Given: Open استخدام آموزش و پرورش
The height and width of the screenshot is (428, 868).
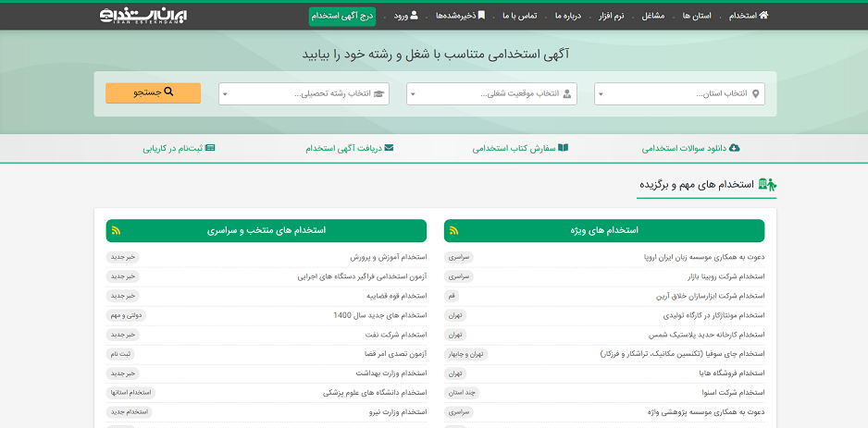Looking at the screenshot, I should pos(388,257).
